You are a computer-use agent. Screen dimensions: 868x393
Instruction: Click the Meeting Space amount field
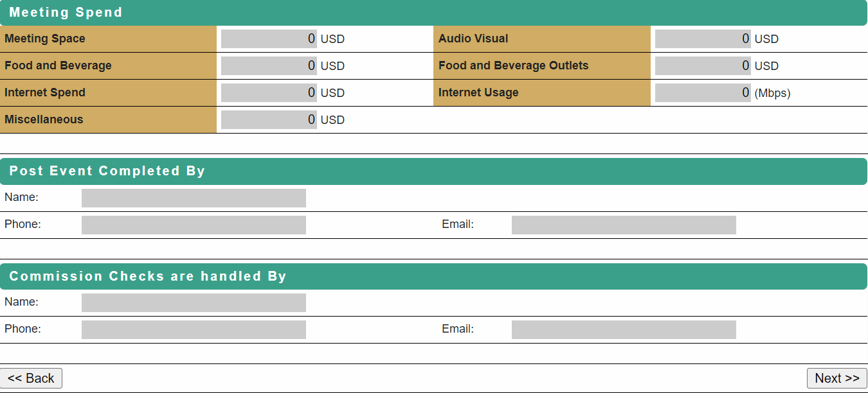269,39
